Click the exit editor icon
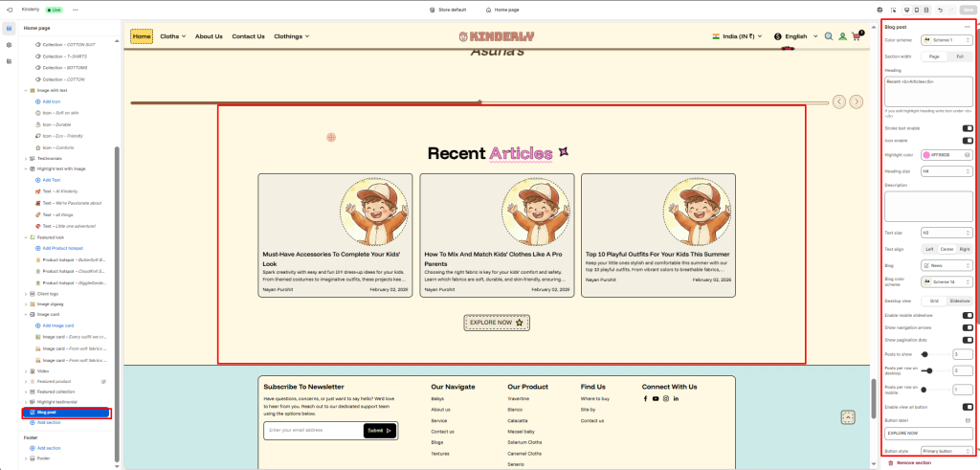Image resolution: width=980 pixels, height=470 pixels. tap(9, 9)
